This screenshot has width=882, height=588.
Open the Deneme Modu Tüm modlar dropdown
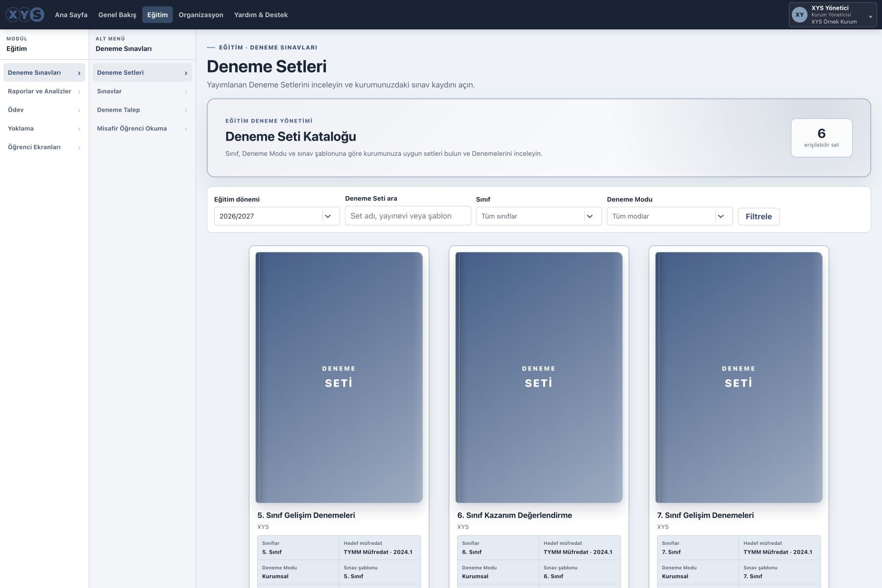point(670,216)
